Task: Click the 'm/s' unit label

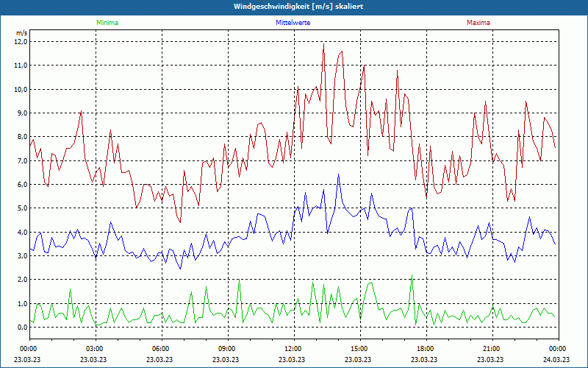Action: pos(21,33)
